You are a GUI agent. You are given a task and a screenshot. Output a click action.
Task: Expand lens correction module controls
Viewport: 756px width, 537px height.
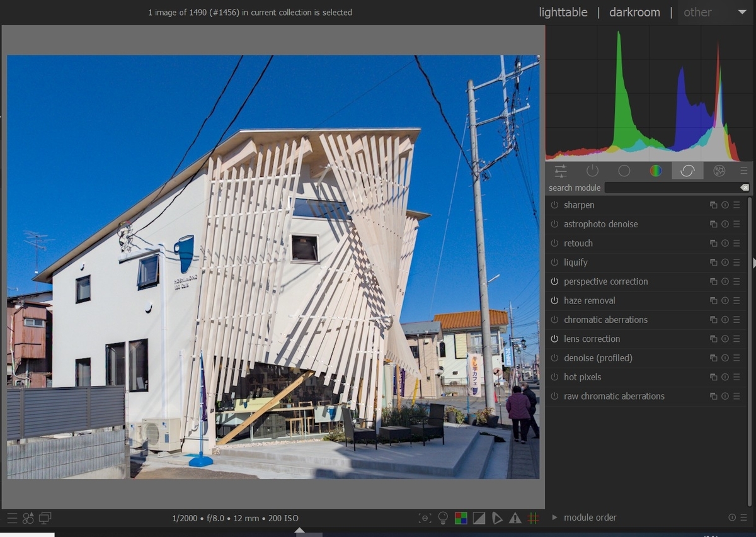pos(592,339)
